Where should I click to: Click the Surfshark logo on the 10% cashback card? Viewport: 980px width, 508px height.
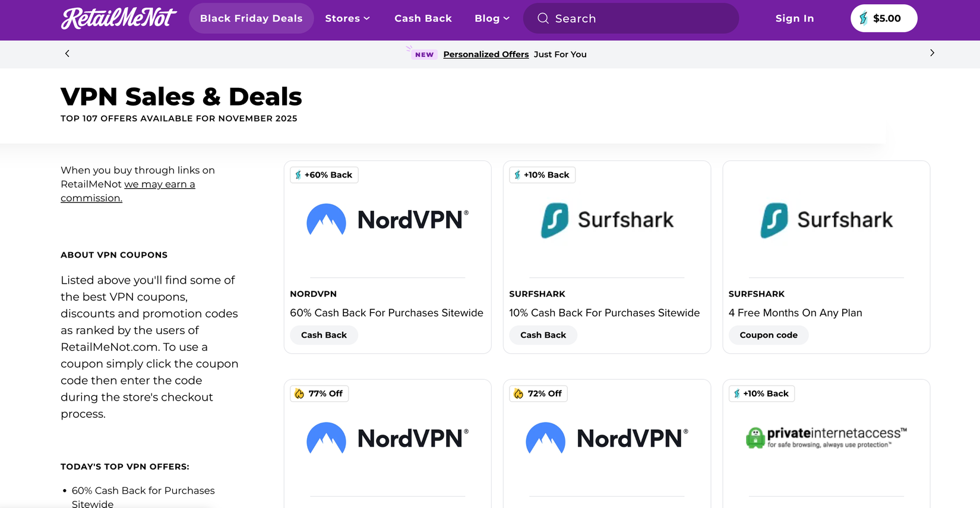[x=555, y=220]
